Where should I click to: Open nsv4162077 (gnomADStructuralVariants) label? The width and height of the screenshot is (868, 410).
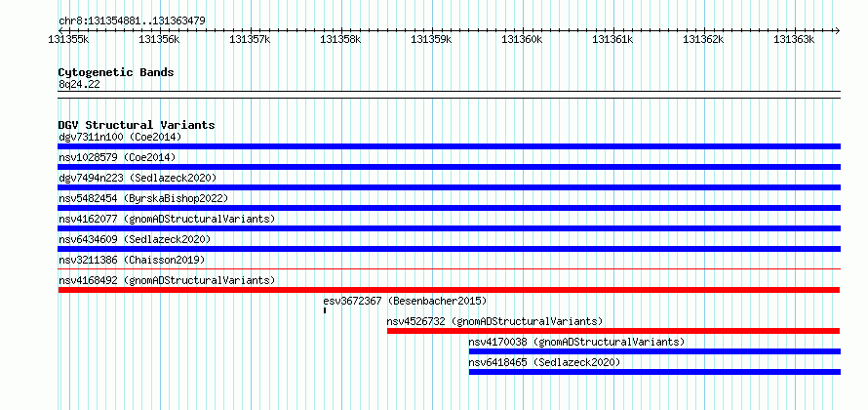point(167,219)
